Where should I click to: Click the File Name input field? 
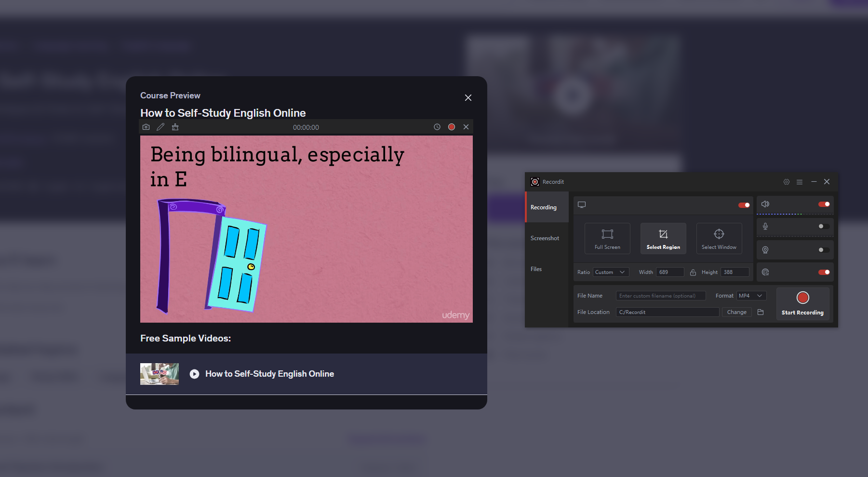pos(660,296)
